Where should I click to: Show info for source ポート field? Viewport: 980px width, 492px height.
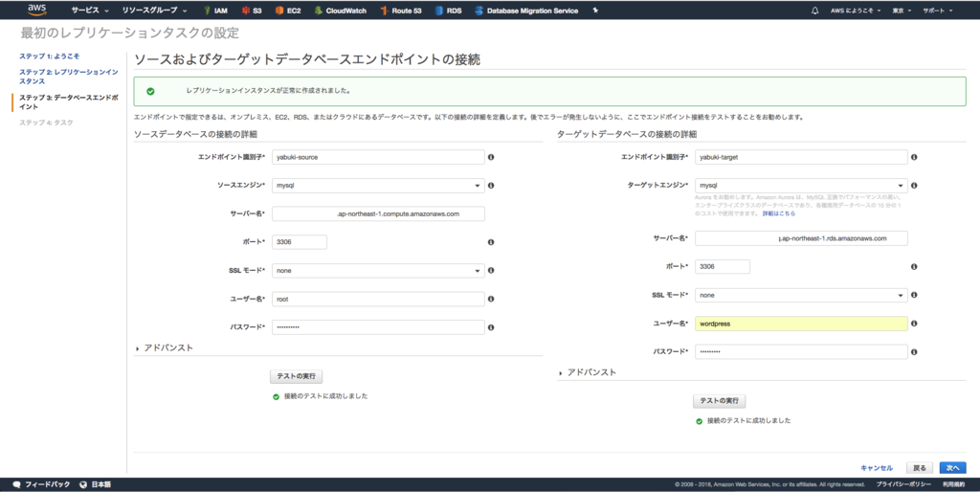(491, 242)
